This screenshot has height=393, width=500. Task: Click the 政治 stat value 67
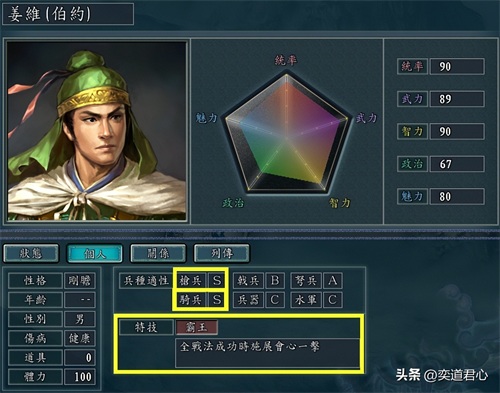click(457, 164)
